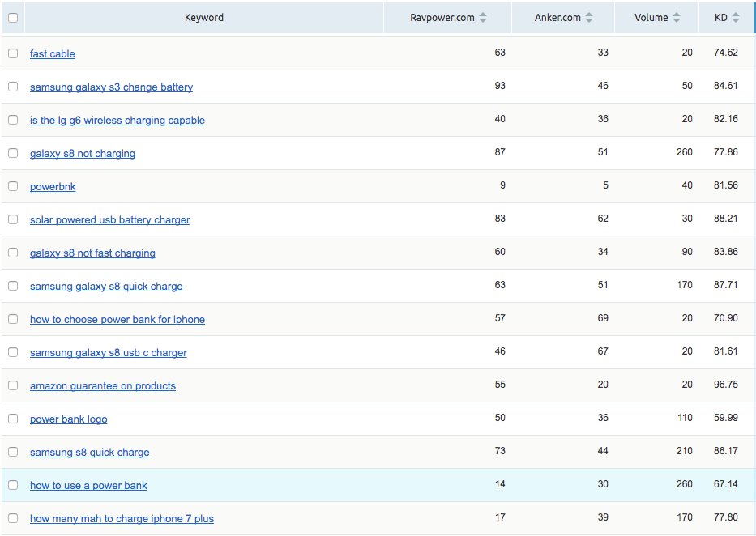This screenshot has width=756, height=536.
Task: Select the powerbnk row checkbox
Action: coord(13,186)
